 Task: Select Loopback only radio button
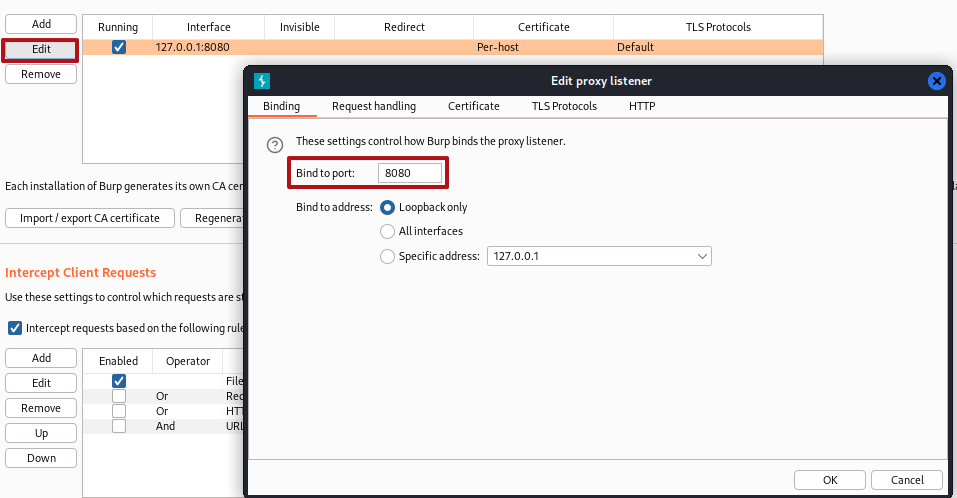click(387, 208)
